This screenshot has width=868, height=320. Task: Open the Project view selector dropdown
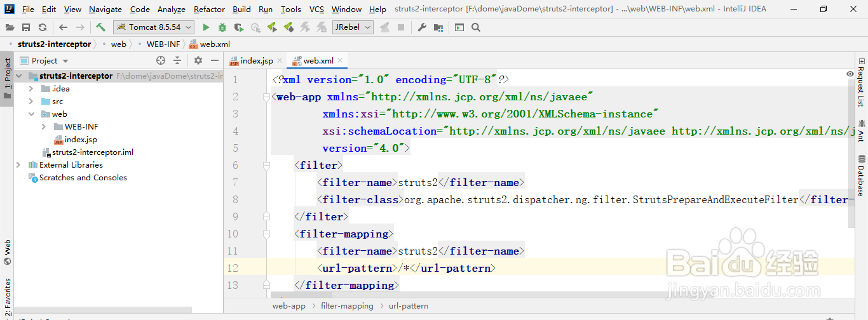pyautogui.click(x=44, y=60)
